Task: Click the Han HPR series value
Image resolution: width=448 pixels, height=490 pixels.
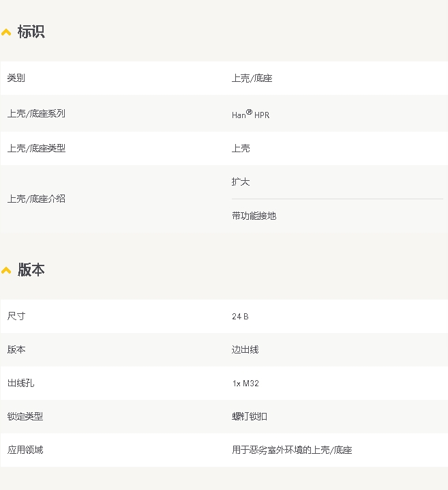Action: click(250, 114)
